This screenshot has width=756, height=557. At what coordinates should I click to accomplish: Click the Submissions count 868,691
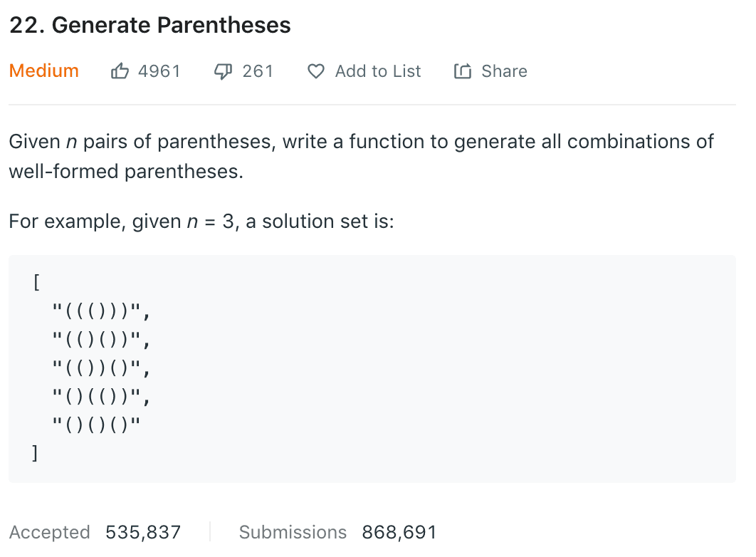[x=399, y=532]
